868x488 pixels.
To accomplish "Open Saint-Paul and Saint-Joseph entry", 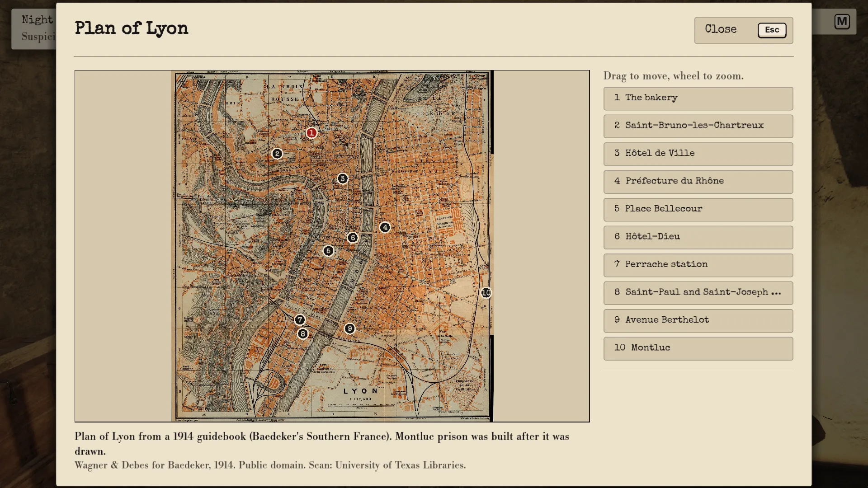I will [698, 293].
